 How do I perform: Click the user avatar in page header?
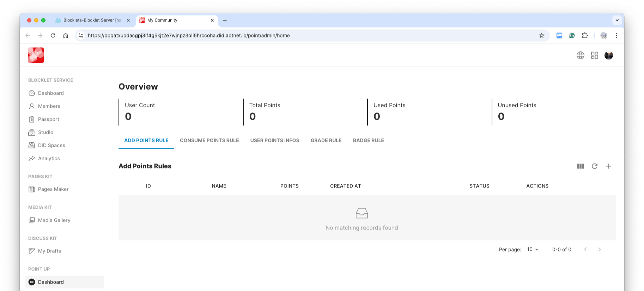click(x=608, y=55)
